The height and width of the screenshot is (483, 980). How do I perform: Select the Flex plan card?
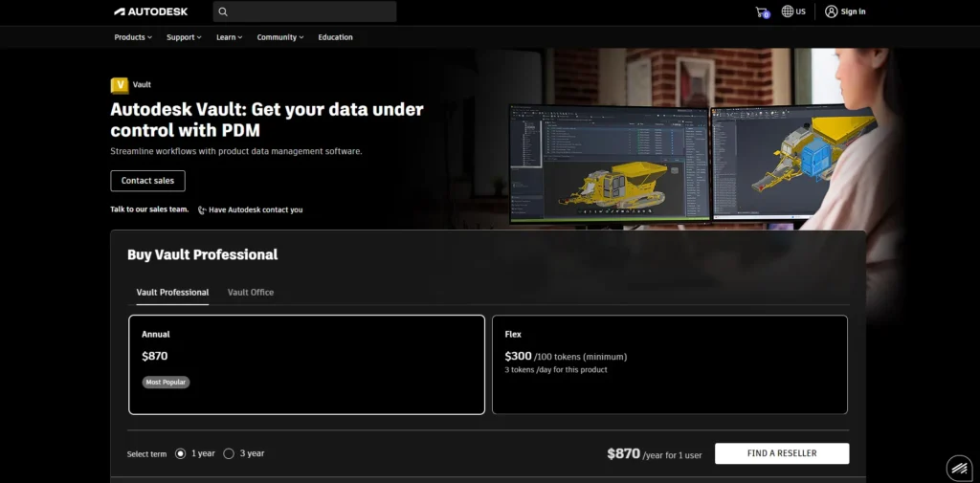(670, 365)
